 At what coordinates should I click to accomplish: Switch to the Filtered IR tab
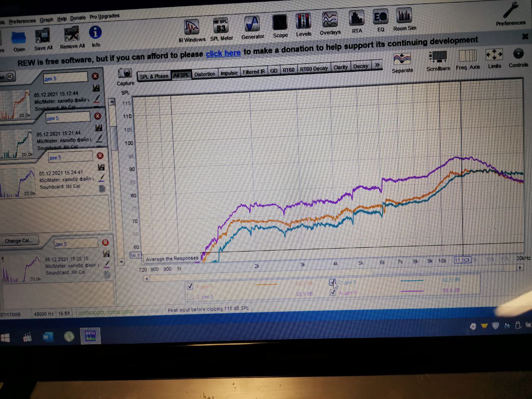[254, 71]
